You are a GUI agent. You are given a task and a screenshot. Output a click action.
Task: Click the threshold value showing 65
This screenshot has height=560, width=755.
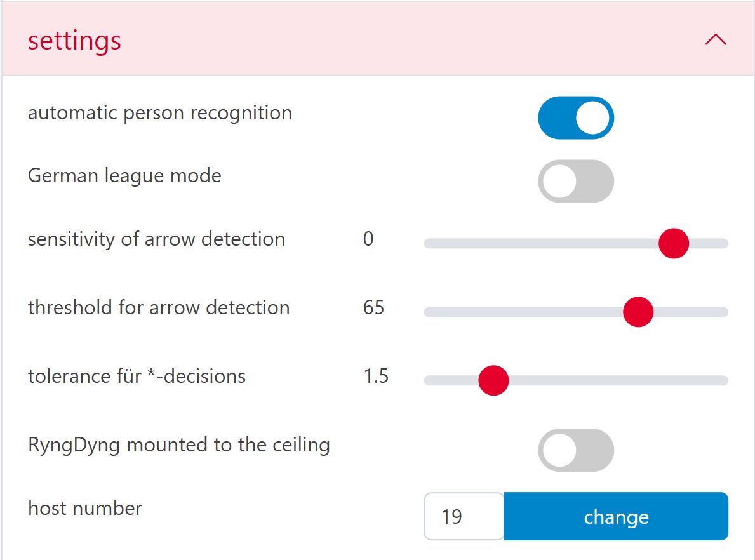click(373, 308)
